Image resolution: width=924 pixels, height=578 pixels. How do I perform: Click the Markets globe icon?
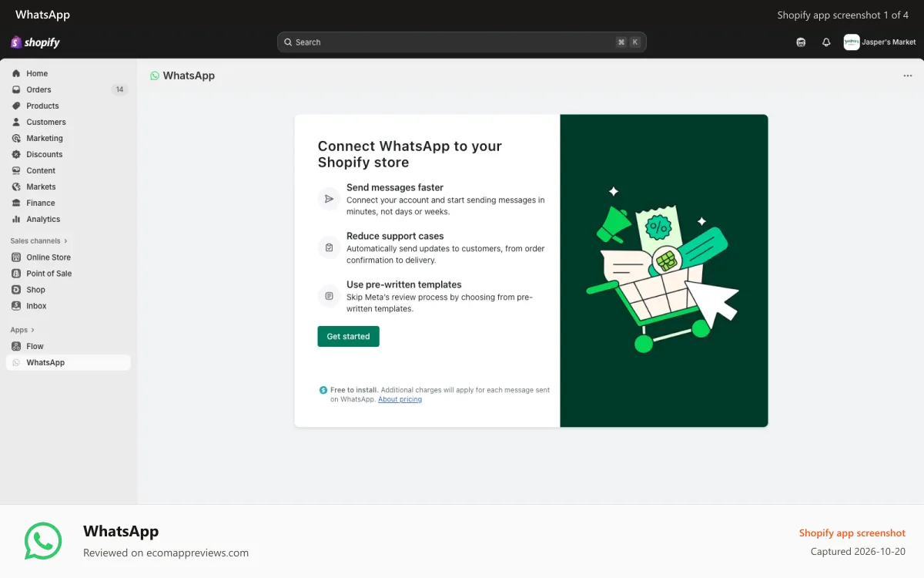click(16, 187)
